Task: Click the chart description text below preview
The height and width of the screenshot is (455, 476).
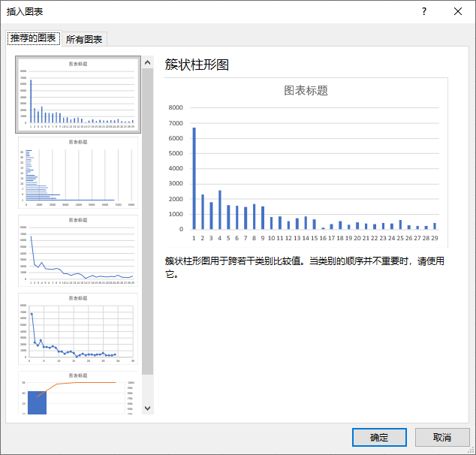Action: point(304,267)
